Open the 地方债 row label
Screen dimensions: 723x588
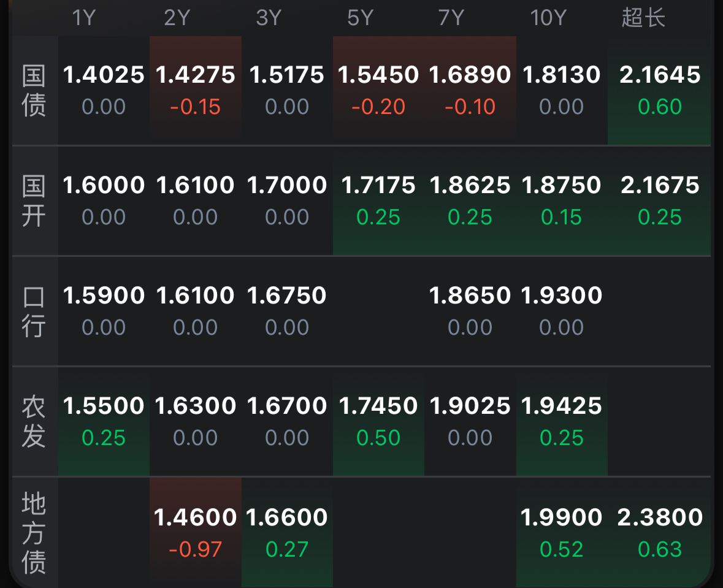point(34,533)
